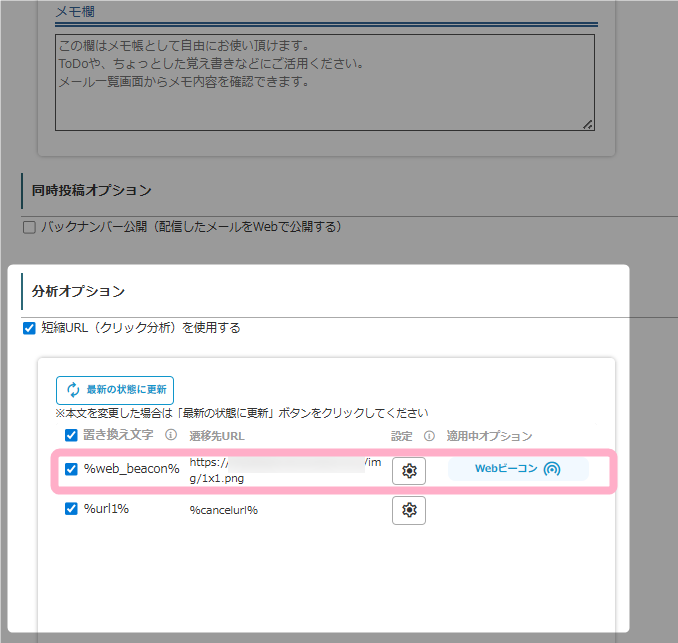Click info icon beside 置き換え文字 header
The width and height of the screenshot is (678, 643).
[170, 436]
